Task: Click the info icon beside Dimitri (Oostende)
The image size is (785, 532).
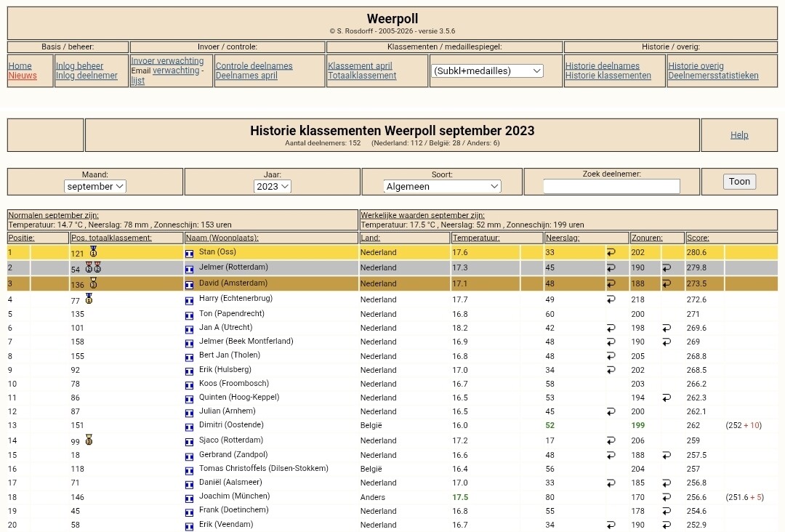Action: point(189,427)
